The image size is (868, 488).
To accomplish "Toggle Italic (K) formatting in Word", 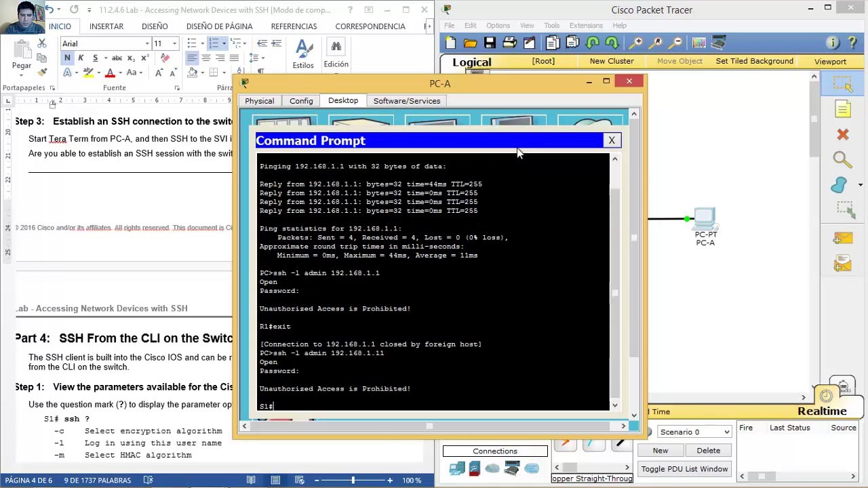I will point(81,58).
